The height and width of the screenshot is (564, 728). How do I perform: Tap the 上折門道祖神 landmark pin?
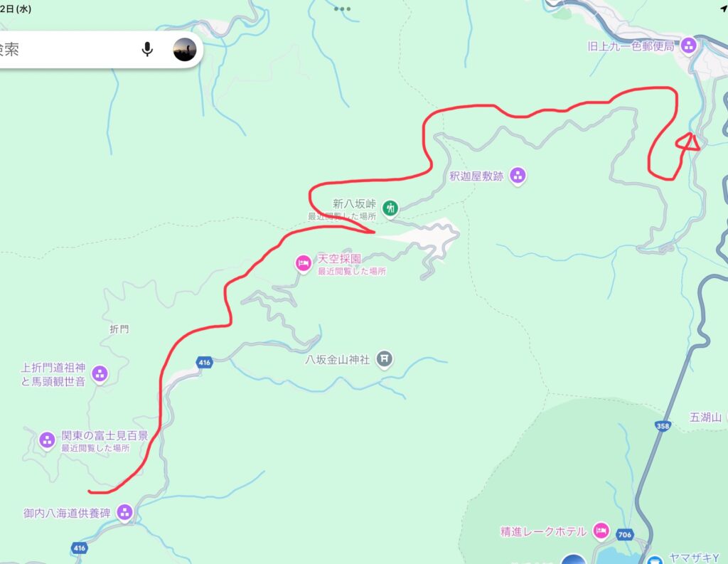[100, 374]
